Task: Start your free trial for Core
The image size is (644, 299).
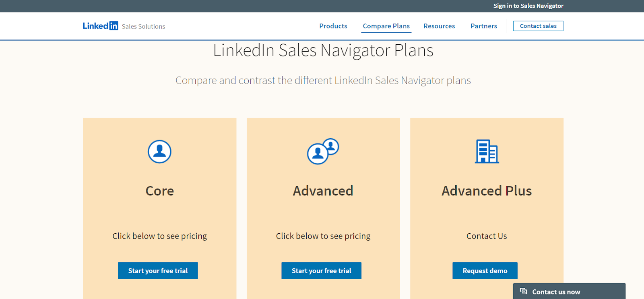Action: tap(158, 271)
